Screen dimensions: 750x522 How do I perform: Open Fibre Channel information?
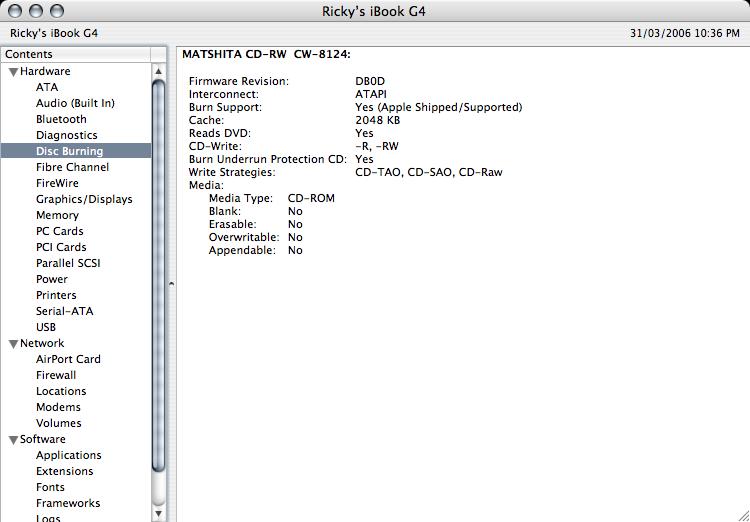[72, 167]
